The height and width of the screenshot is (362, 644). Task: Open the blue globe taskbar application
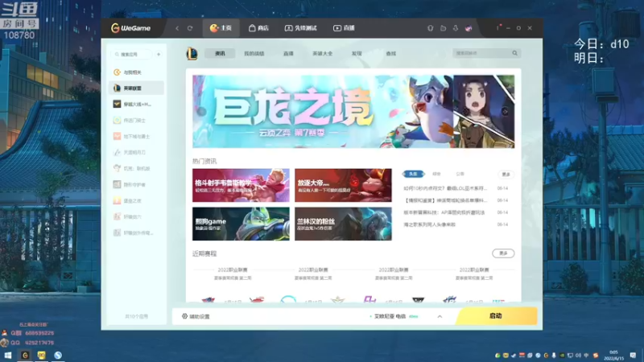pos(58,356)
